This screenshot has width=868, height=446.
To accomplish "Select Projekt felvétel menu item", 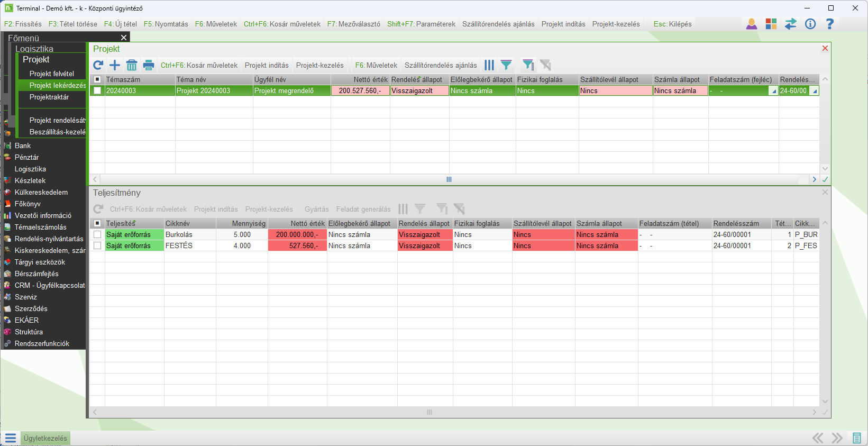I will (x=52, y=74).
